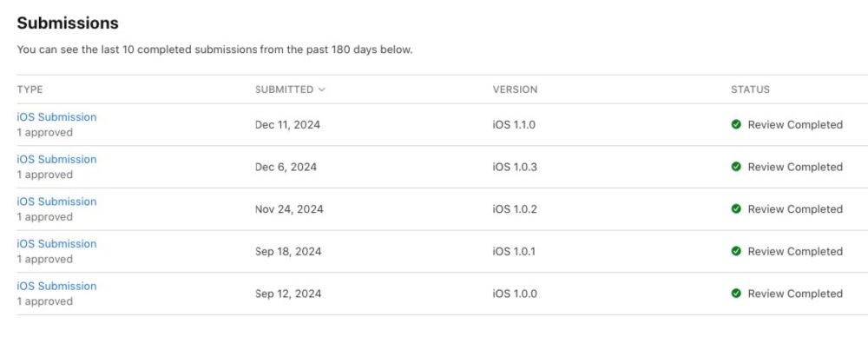Screen dimensions: 868x337
Task: Click green checkmark icon for iOS 1.0.0
Action: click(736, 294)
